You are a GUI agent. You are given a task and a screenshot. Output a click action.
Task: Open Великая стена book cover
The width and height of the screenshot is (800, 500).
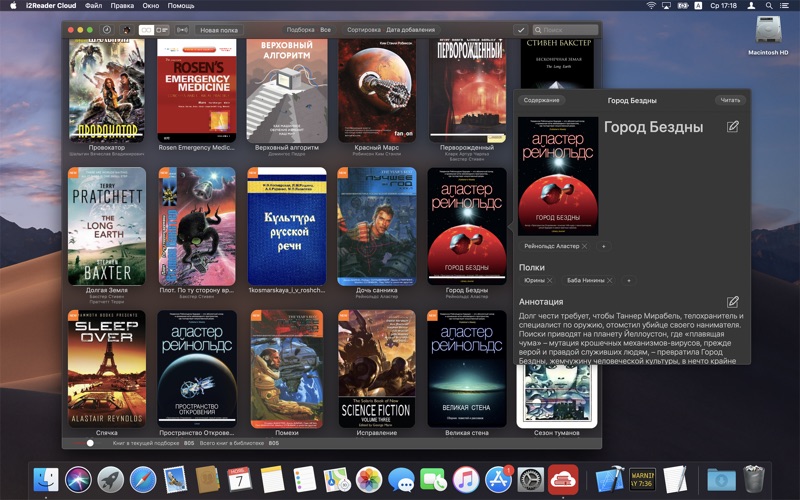(467, 369)
